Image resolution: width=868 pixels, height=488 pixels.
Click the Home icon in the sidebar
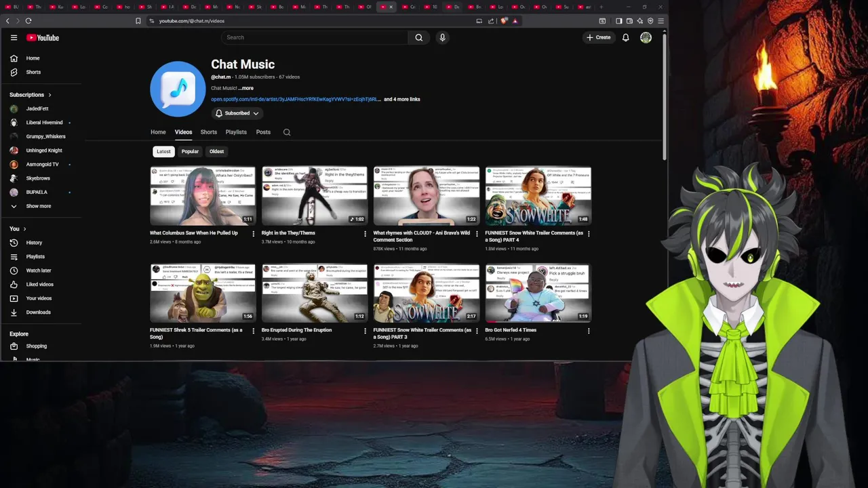tap(14, 58)
